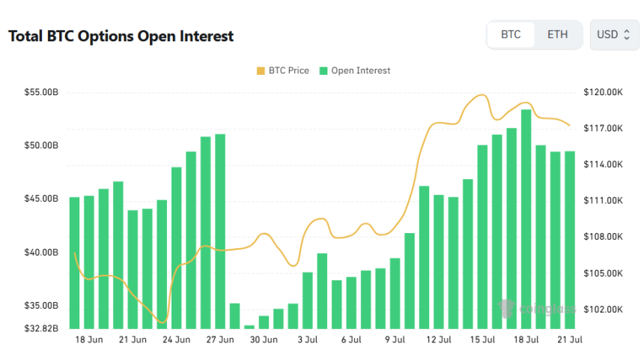Click the $120.00K price axis label
The image size is (644, 344).
pyautogui.click(x=603, y=92)
